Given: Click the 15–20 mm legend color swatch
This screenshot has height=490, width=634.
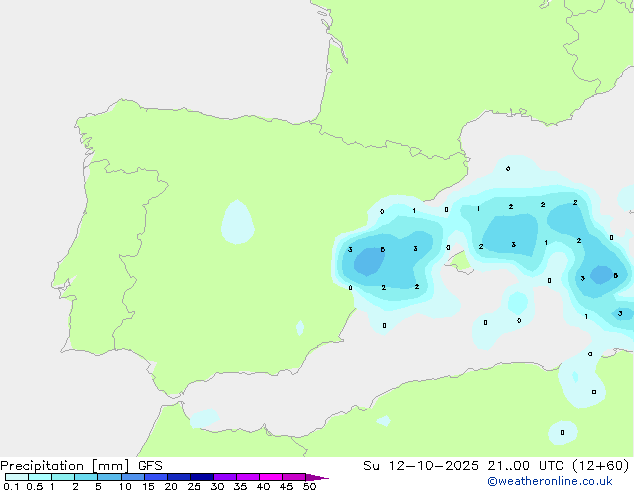Looking at the screenshot, I should [156, 477].
